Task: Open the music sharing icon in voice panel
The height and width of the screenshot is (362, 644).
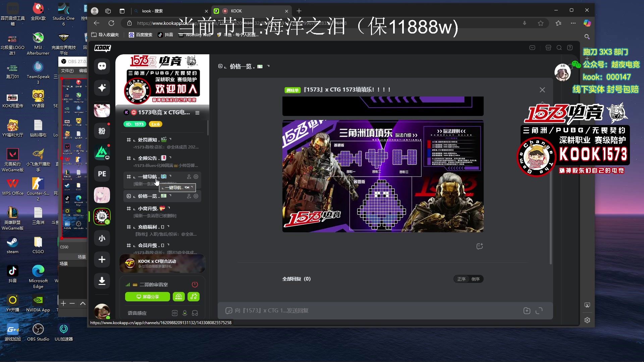Action: pyautogui.click(x=194, y=297)
